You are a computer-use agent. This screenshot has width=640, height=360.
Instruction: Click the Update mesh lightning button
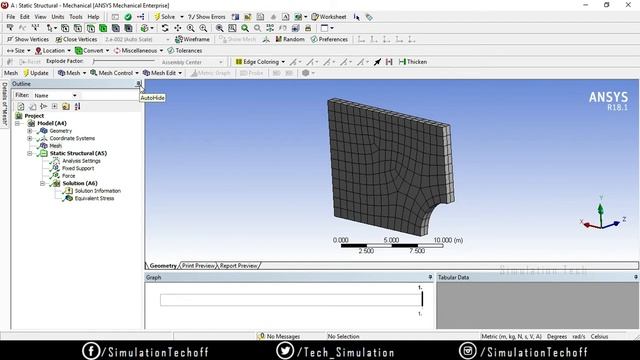36,73
